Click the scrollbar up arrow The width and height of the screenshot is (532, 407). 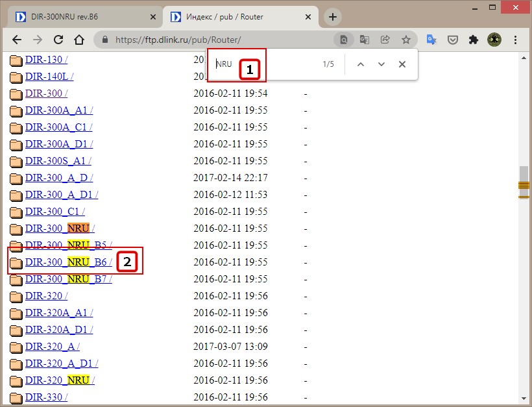[x=524, y=58]
